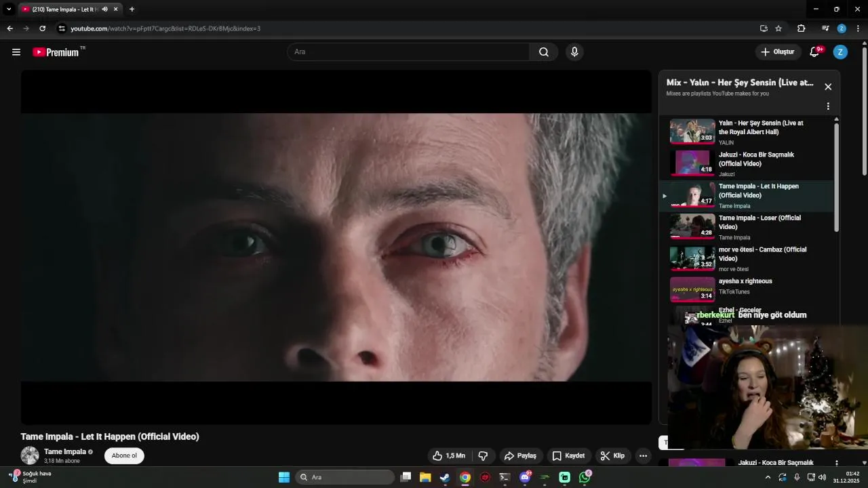
Task: Open Chrome three-dot menu
Action: (858, 28)
